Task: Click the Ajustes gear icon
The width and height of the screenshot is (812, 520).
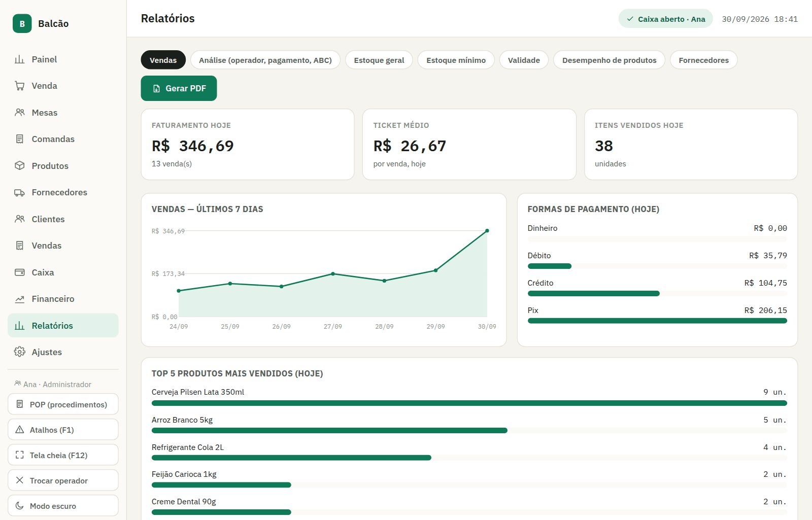Action: pos(20,352)
